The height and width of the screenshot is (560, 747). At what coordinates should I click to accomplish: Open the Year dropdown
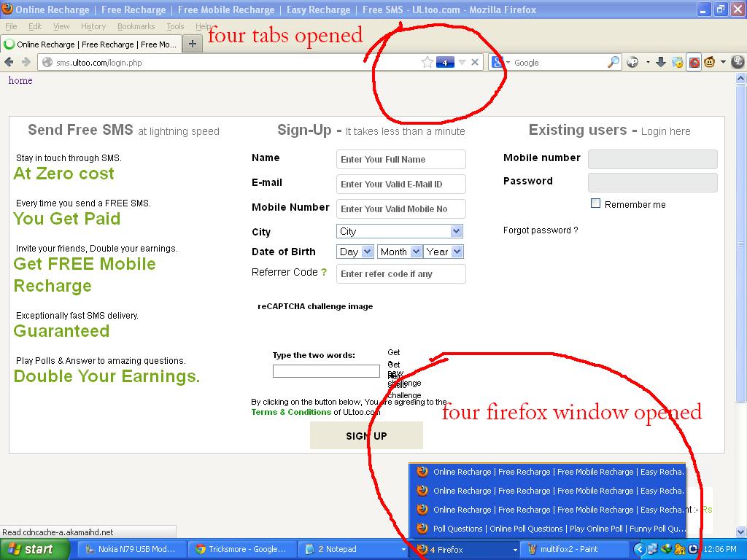pos(444,252)
